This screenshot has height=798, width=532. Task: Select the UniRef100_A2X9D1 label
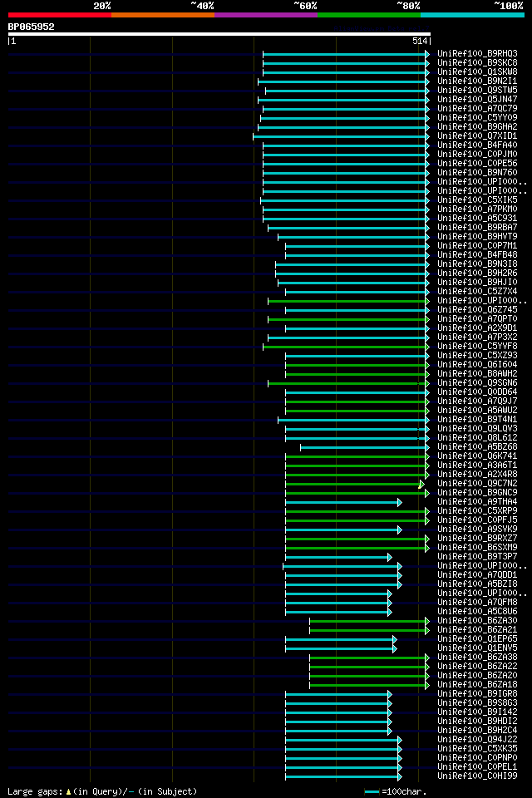coord(477,328)
